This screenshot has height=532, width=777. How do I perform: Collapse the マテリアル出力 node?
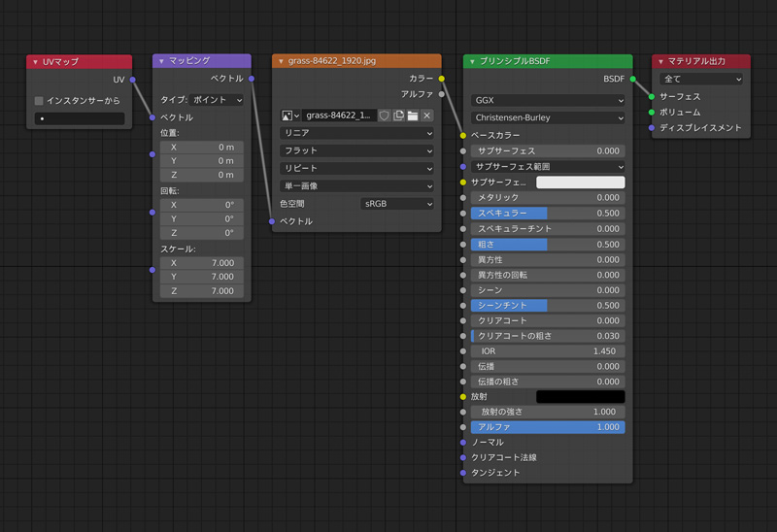click(x=660, y=62)
